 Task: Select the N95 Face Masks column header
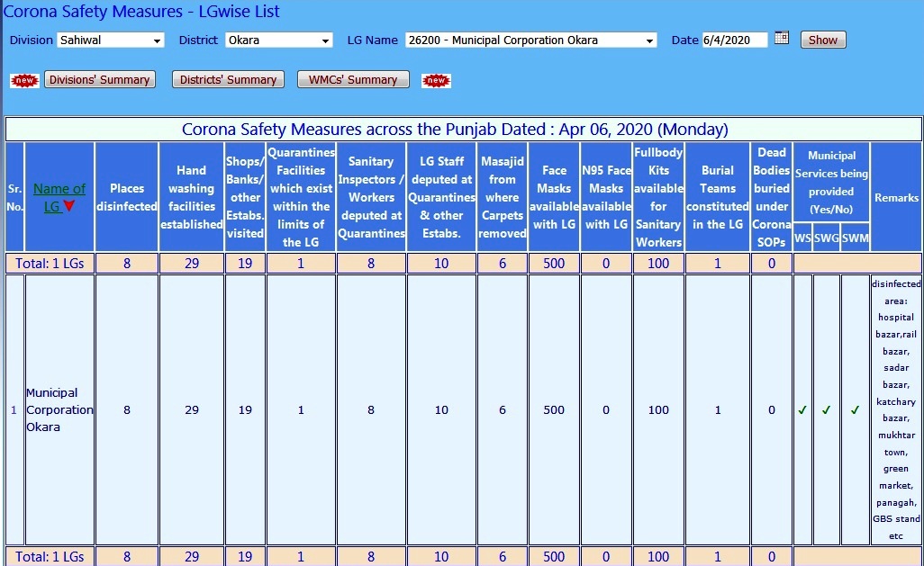coord(606,197)
